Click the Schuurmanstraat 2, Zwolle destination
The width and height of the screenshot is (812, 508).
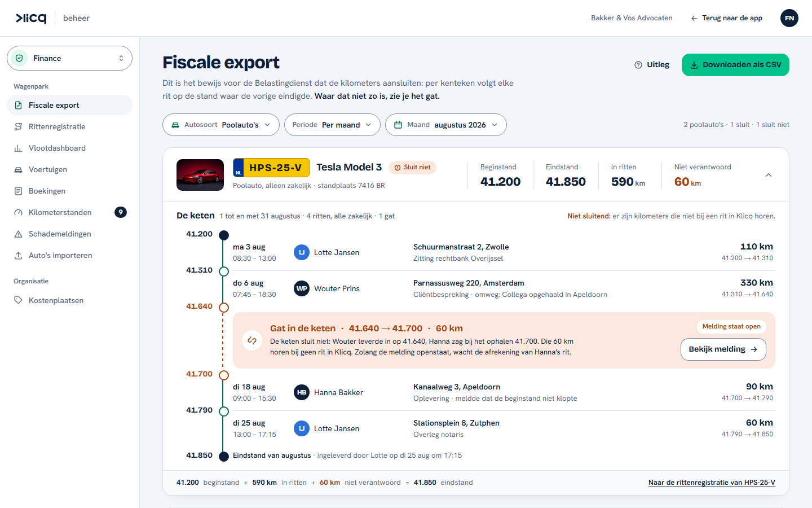[x=461, y=247]
